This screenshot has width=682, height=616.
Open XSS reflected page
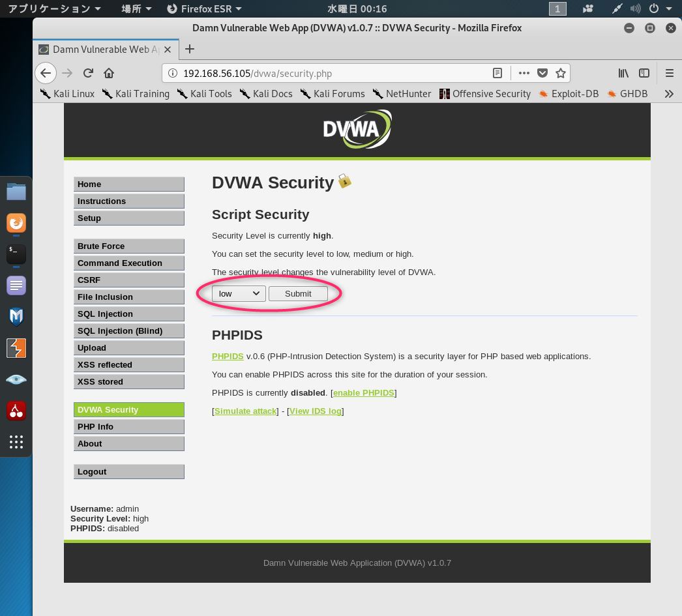point(128,364)
